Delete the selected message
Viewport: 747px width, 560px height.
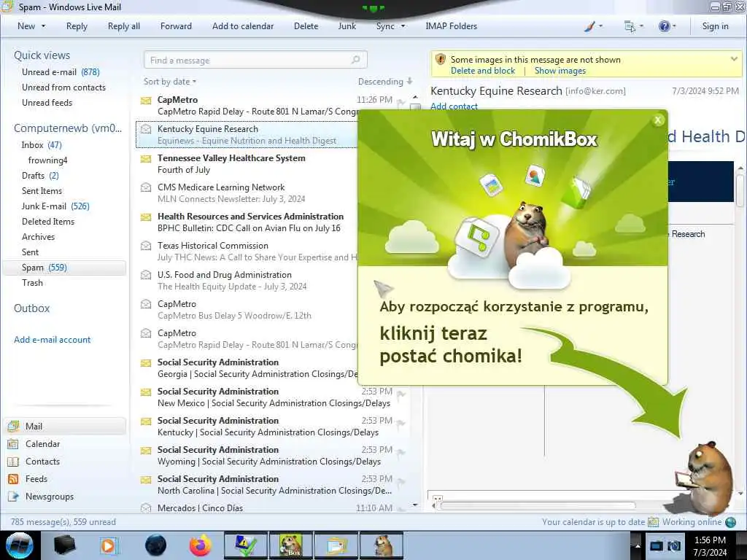pos(306,26)
